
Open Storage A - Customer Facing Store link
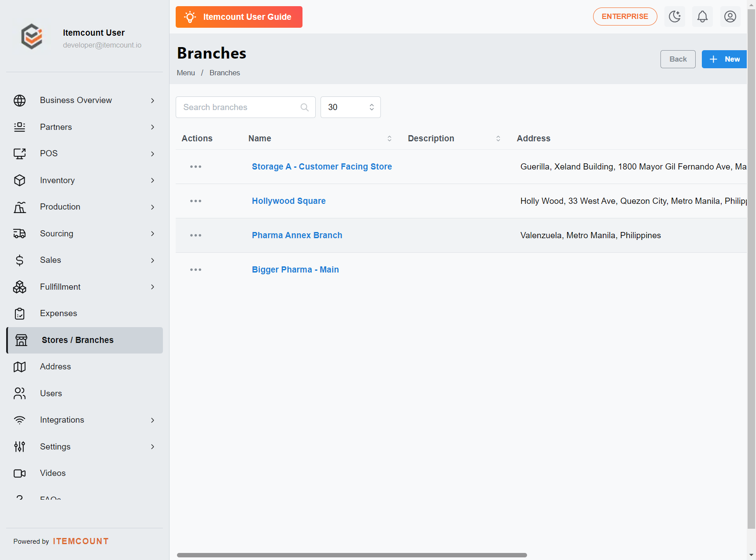click(322, 167)
